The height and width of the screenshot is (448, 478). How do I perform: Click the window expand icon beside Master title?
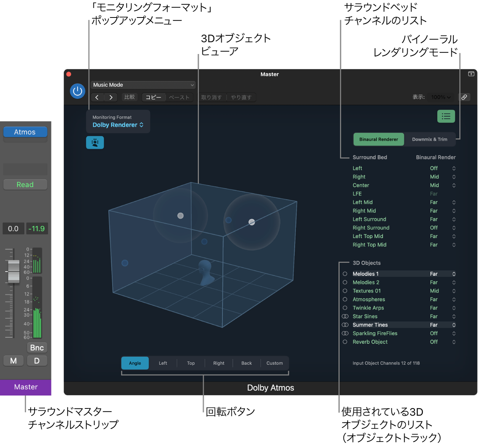pyautogui.click(x=471, y=74)
